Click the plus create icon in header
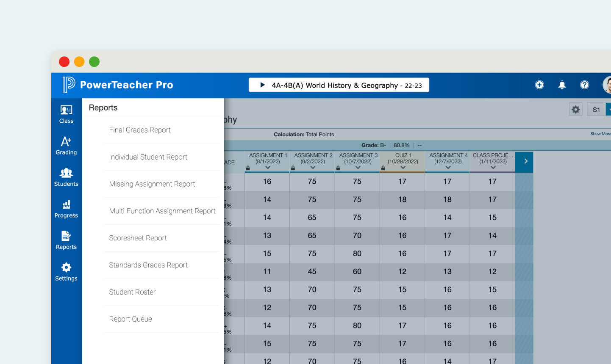This screenshot has height=364, width=611. [539, 85]
